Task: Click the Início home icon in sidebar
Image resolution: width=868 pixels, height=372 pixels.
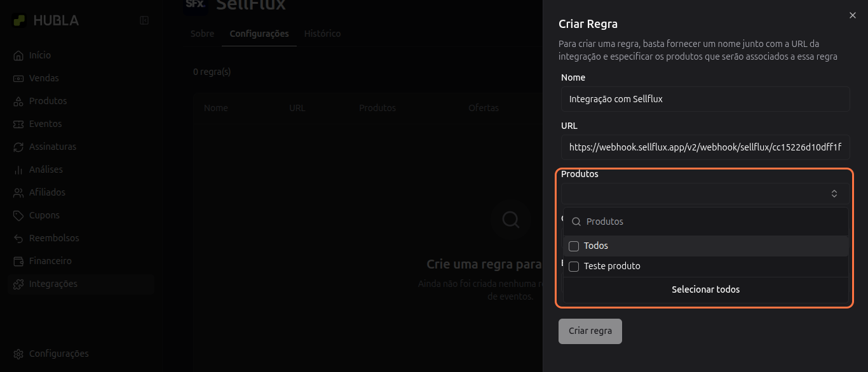Action: tap(18, 56)
